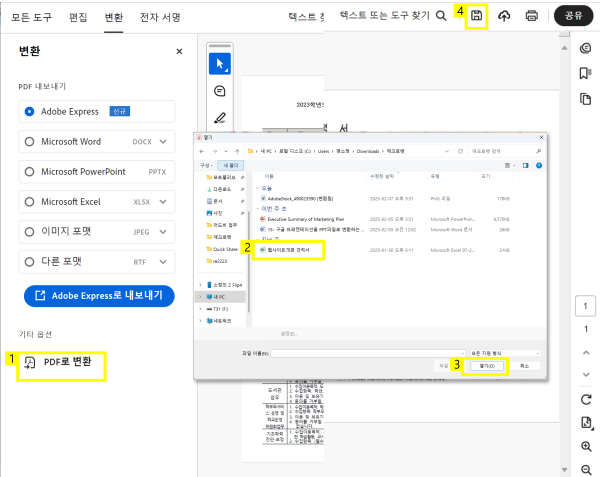
Task: Click the magnifier search icon in top bar
Action: tap(441, 16)
